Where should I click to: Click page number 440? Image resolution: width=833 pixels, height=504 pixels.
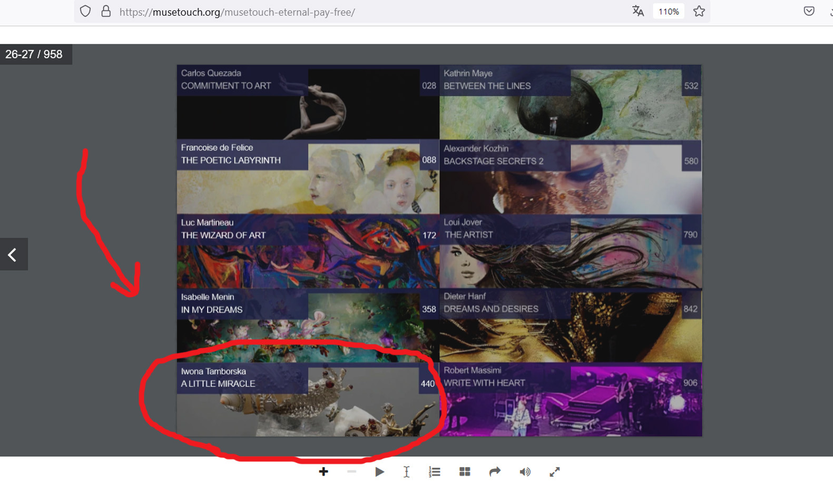click(x=427, y=383)
